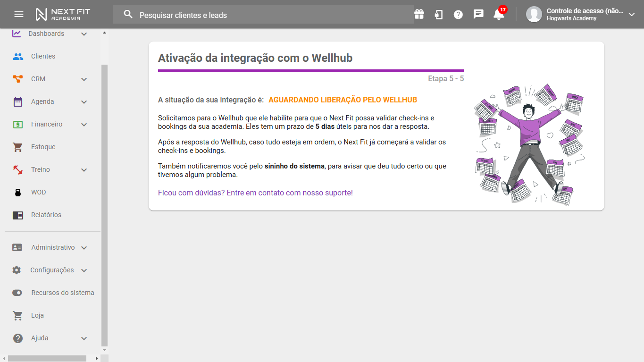Click the purple step progress bar
644x362 pixels.
(311, 70)
